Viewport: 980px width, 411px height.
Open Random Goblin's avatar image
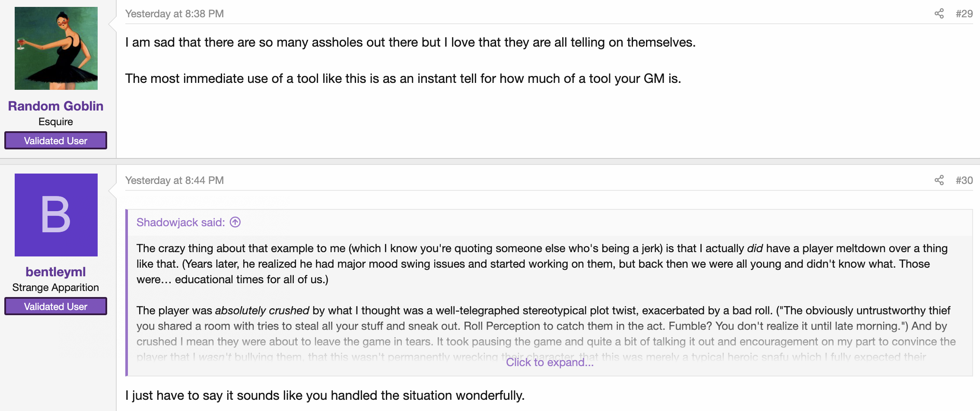[56, 48]
